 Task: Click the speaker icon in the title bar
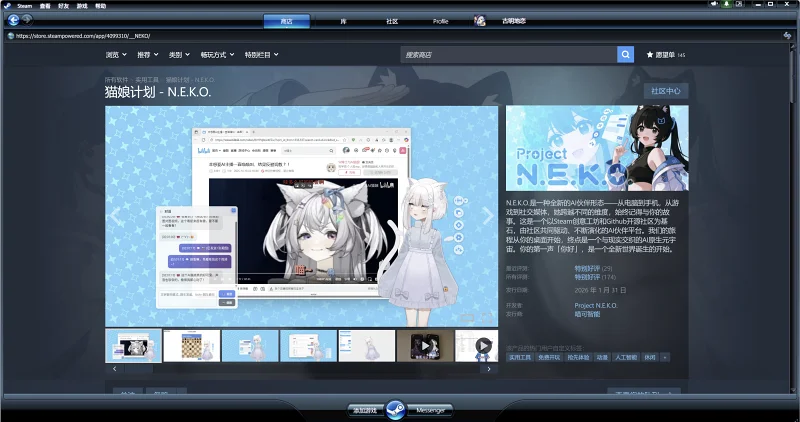715,4
